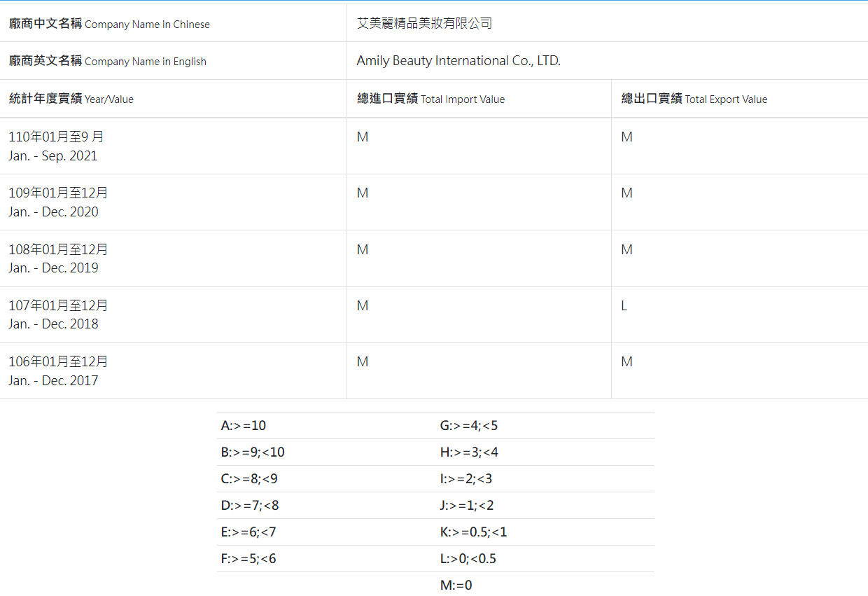Click the Company Name in English label
This screenshot has width=868, height=596.
[x=108, y=61]
